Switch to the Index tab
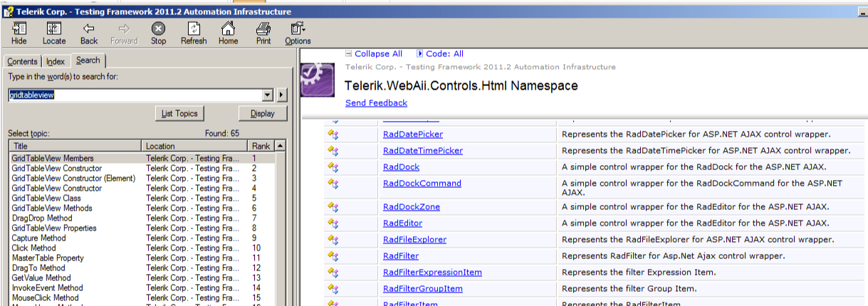868x306 pixels. [56, 62]
